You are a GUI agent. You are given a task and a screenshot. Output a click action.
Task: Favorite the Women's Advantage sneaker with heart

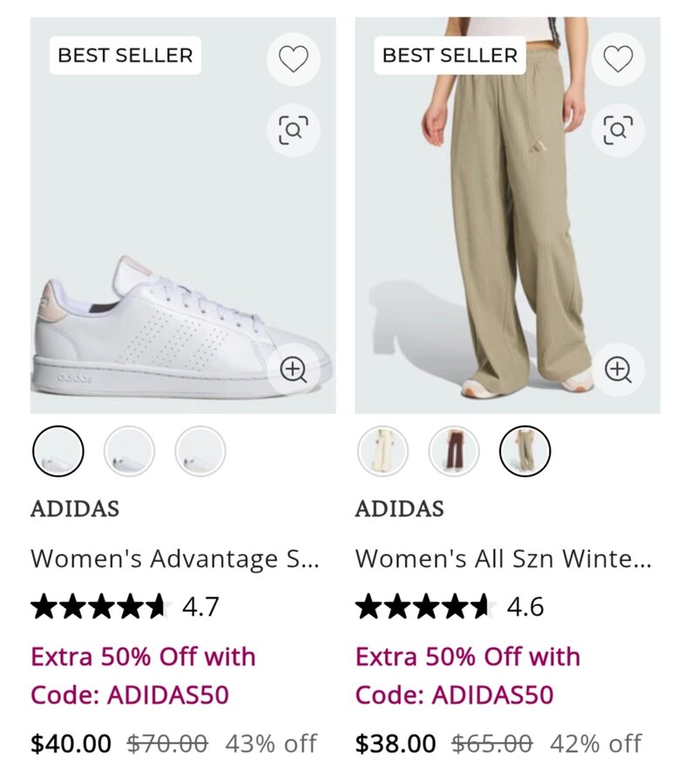click(x=293, y=59)
